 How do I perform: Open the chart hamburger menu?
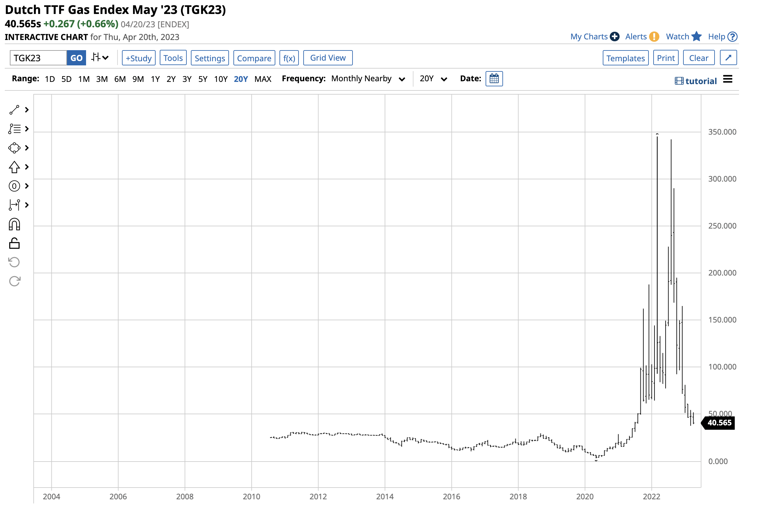tap(728, 79)
